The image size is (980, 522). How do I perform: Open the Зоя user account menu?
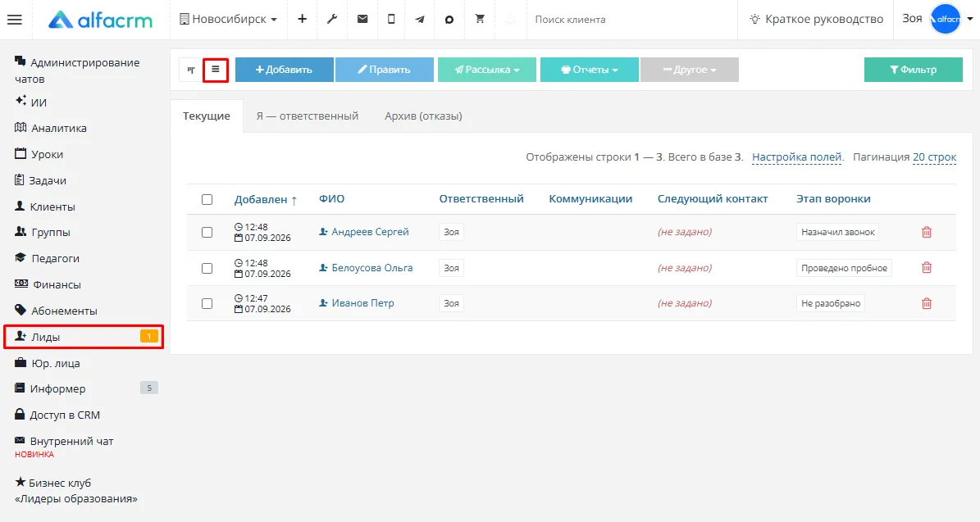tap(937, 20)
